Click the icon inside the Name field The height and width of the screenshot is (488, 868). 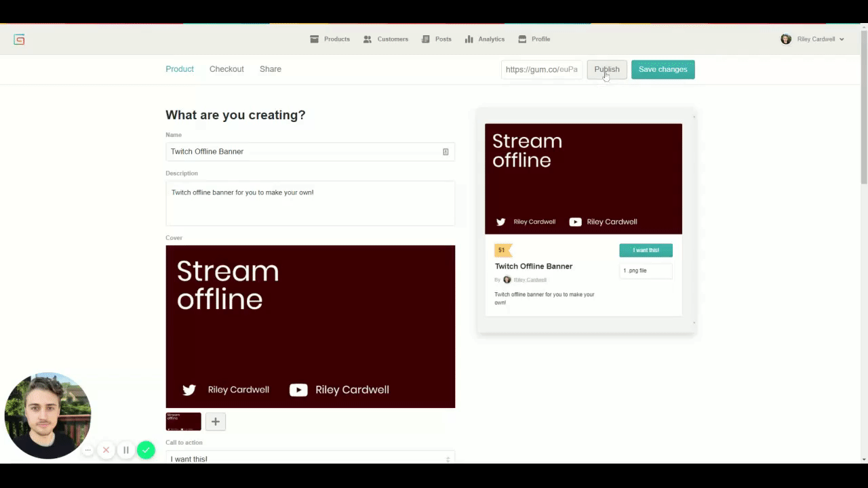[x=446, y=152]
